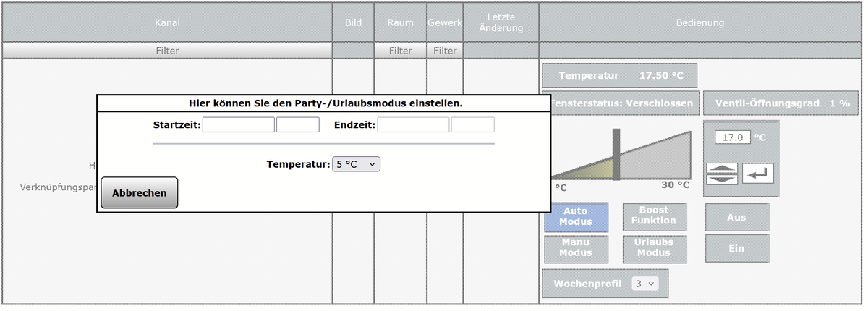The width and height of the screenshot is (868, 311).
Task: Click the setpoint temperature field showing 17.0
Action: click(733, 137)
